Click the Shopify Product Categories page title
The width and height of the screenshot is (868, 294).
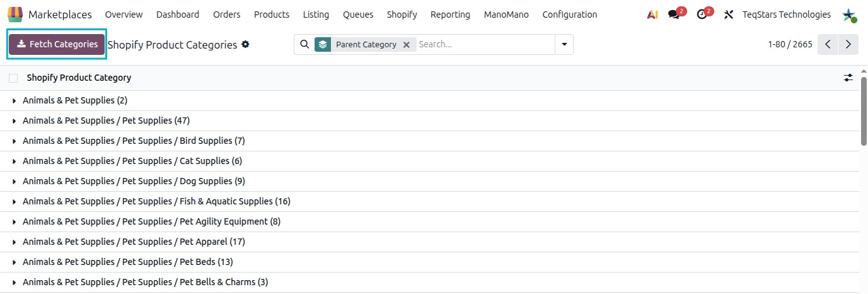(172, 45)
